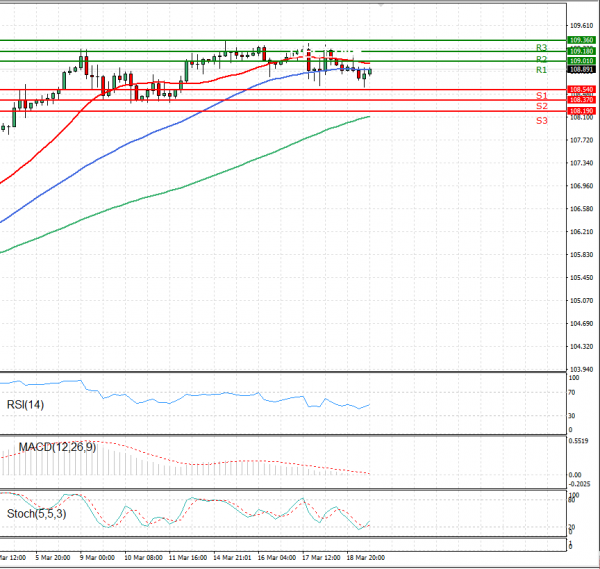The image size is (600, 569).
Task: Click the current price label 108.891
Action: tap(581, 70)
